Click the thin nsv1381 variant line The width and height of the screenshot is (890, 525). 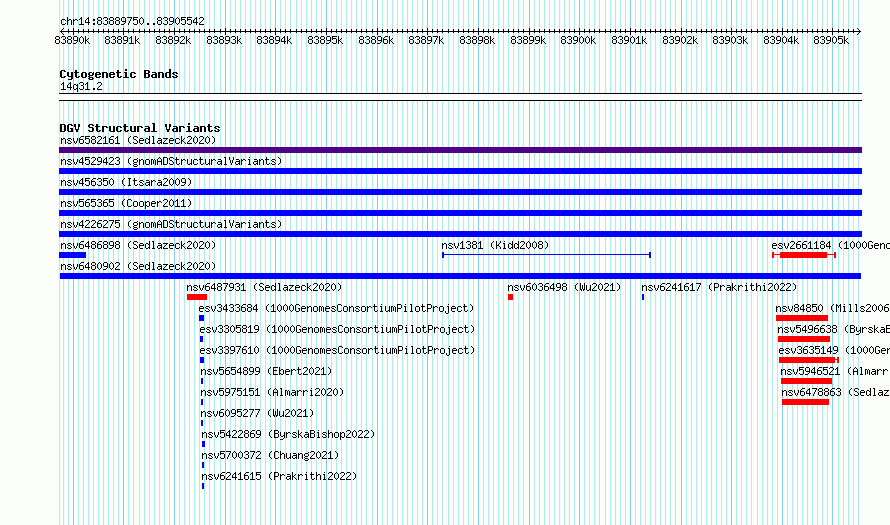546,255
